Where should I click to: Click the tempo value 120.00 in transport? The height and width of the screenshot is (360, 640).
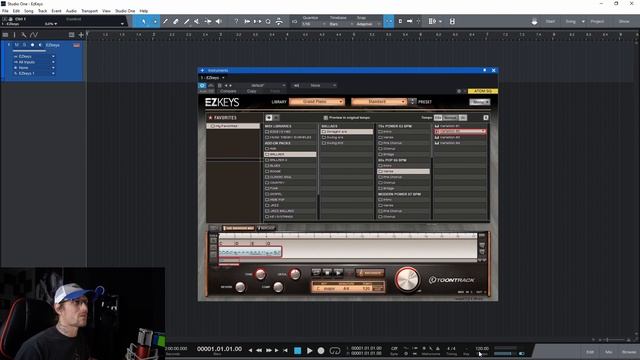point(482,349)
